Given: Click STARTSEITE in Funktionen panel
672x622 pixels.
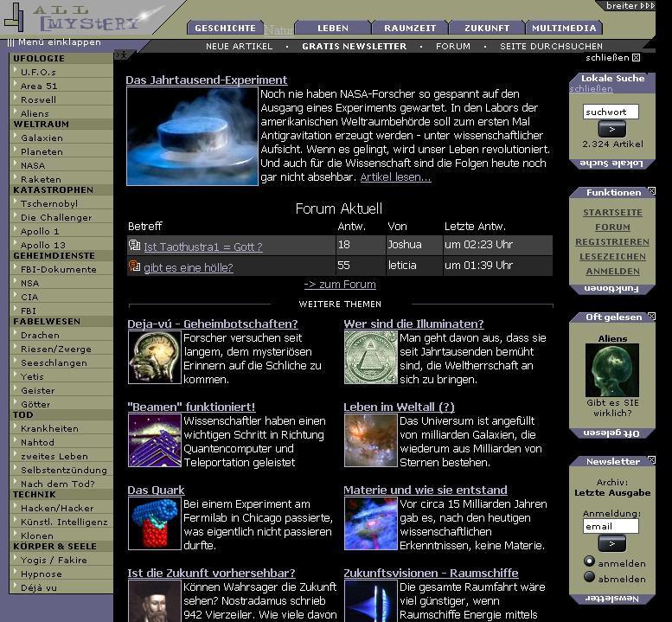Looking at the screenshot, I should point(612,213).
